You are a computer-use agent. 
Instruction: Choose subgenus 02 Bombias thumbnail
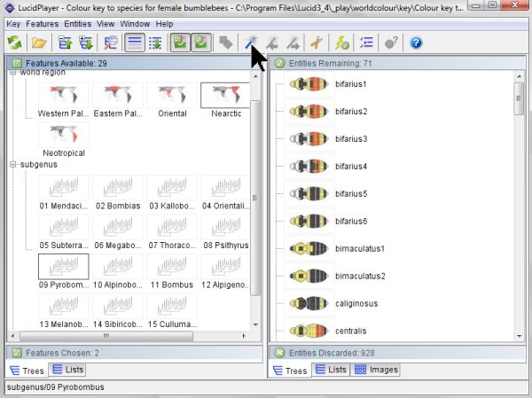(118, 188)
